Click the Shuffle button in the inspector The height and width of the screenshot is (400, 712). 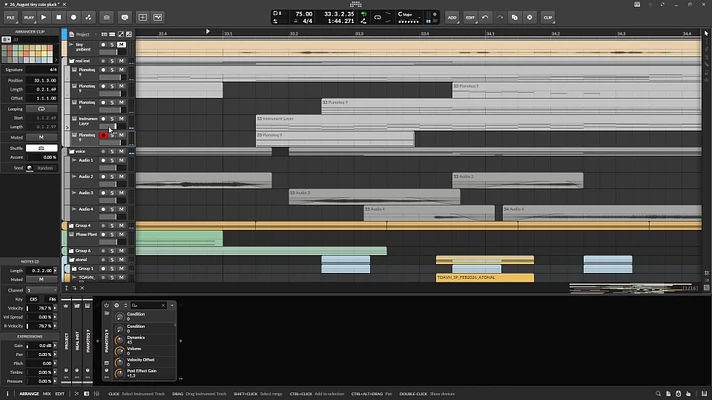41,148
